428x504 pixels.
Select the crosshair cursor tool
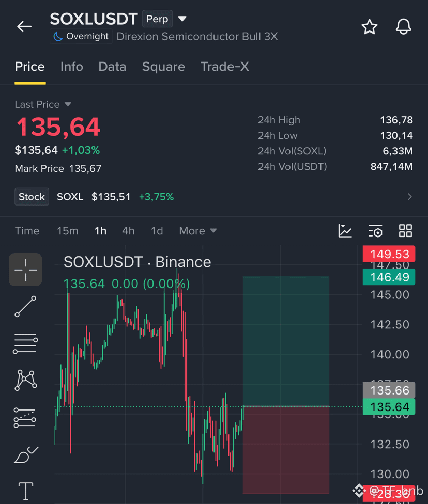[25, 270]
